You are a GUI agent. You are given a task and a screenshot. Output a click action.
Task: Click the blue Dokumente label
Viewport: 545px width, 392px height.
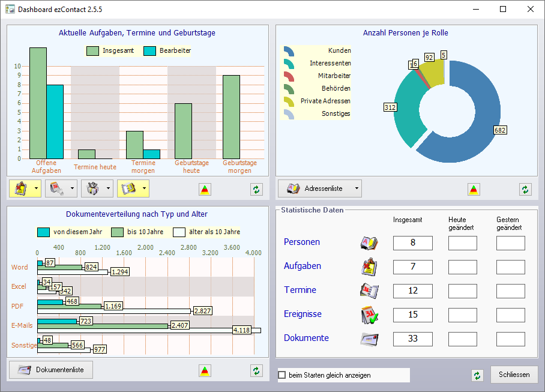click(x=306, y=338)
